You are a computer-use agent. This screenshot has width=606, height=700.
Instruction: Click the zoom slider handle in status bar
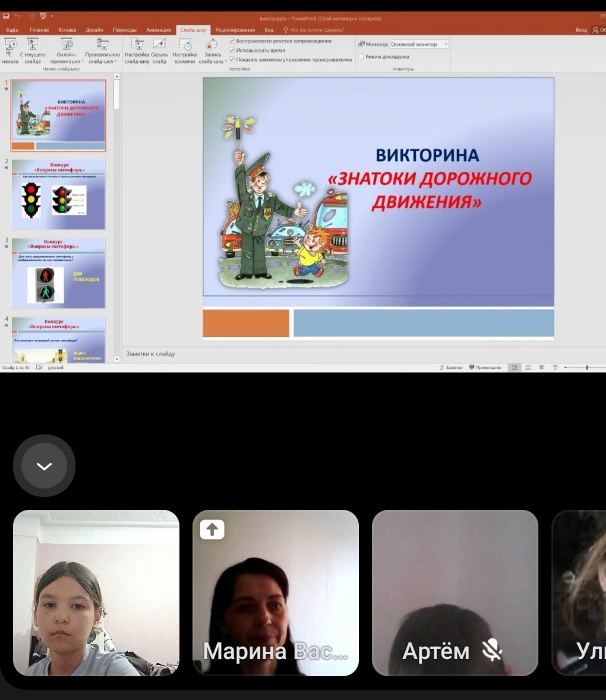pos(587,367)
